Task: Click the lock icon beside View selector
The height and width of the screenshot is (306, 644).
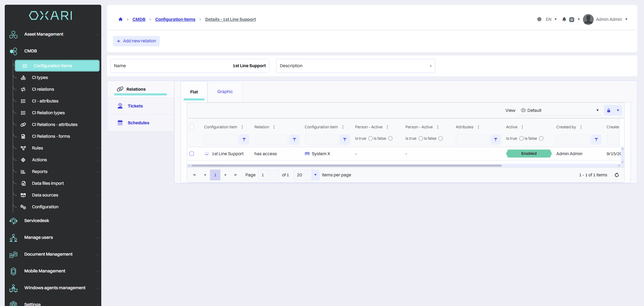Action: [608, 111]
